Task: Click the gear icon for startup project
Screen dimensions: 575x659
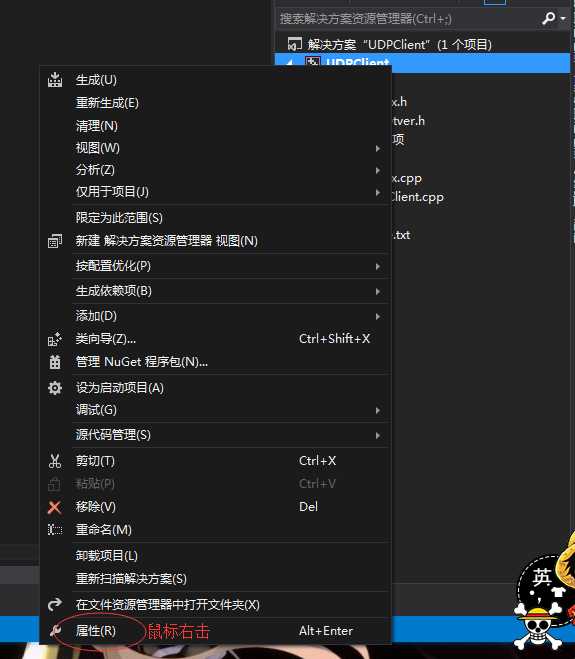Action: coord(55,387)
